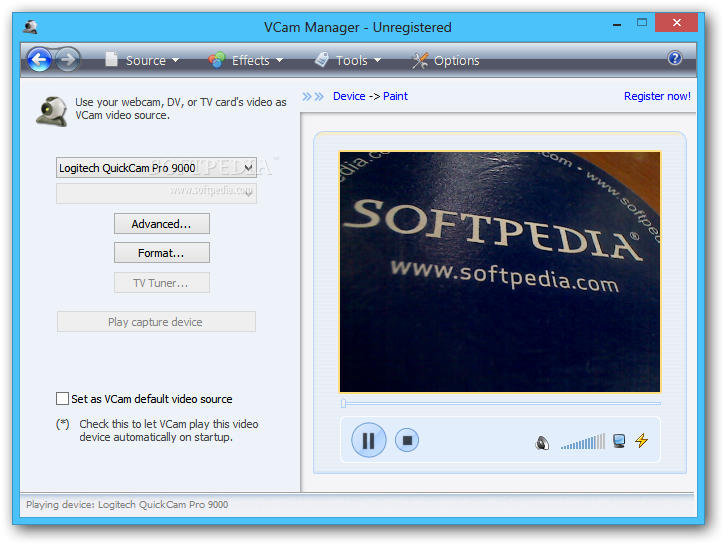The width and height of the screenshot is (725, 545).
Task: Click the Softpedia video preview
Action: point(500,272)
